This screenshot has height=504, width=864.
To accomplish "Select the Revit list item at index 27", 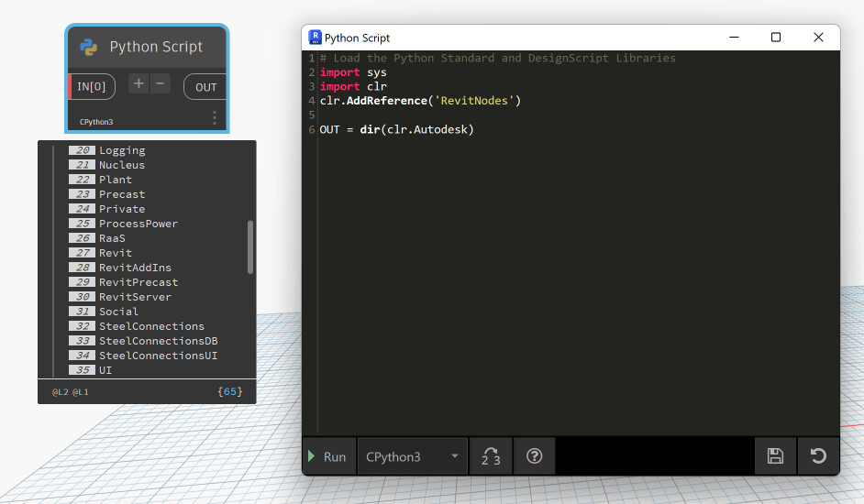I will tap(116, 253).
